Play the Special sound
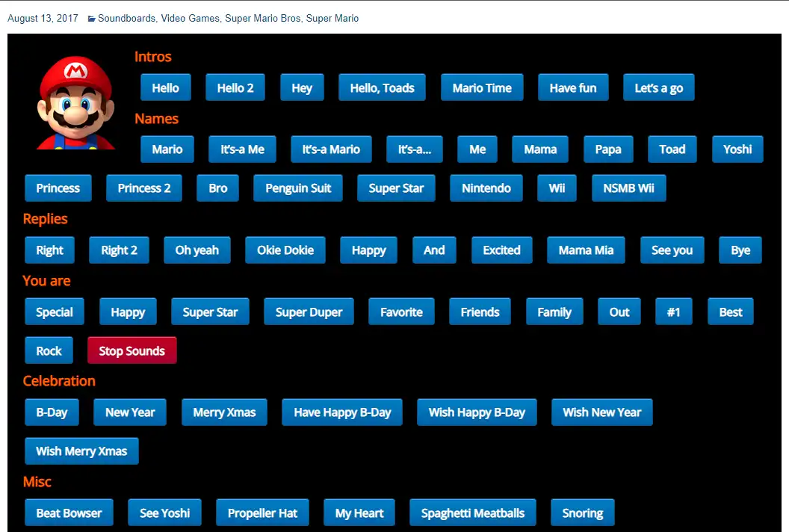 click(55, 312)
